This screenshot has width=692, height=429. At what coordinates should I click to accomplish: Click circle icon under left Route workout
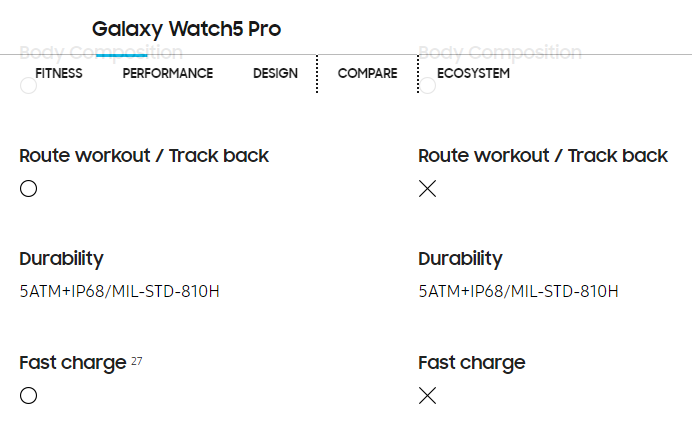tap(28, 189)
